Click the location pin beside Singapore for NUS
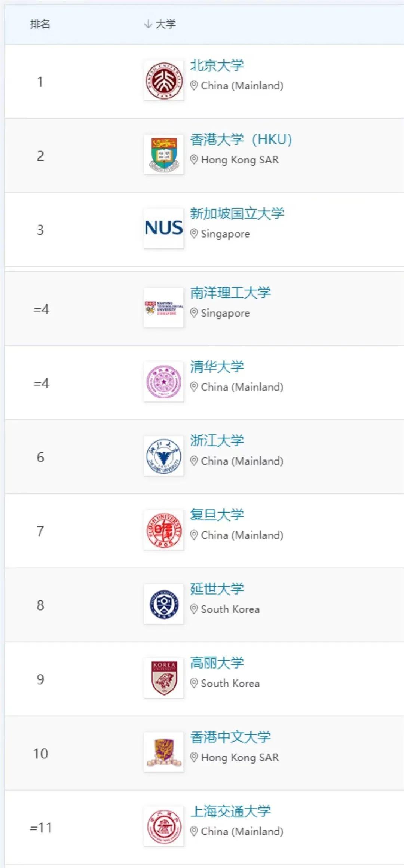Viewport: 404px width, 868px height. click(x=194, y=234)
